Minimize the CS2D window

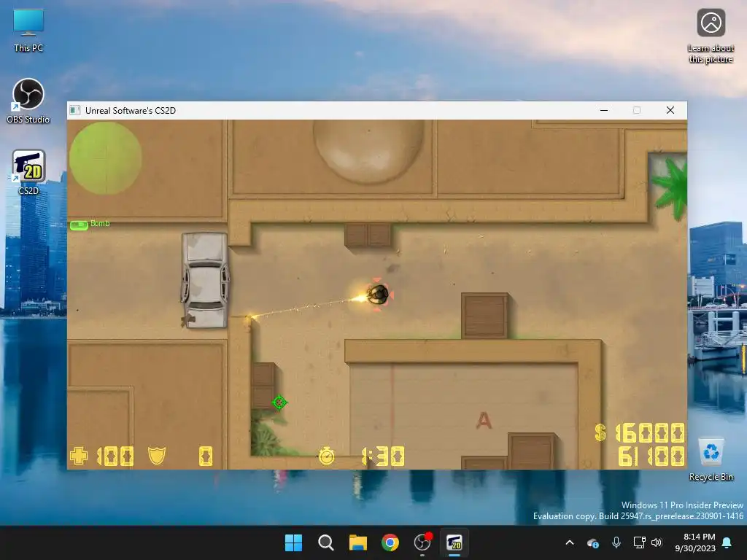tap(604, 111)
